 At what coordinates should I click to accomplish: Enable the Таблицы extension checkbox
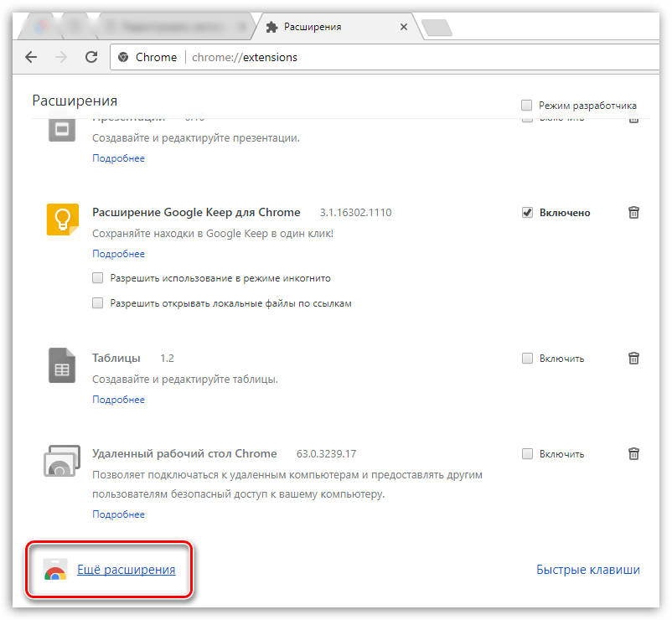click(x=527, y=359)
